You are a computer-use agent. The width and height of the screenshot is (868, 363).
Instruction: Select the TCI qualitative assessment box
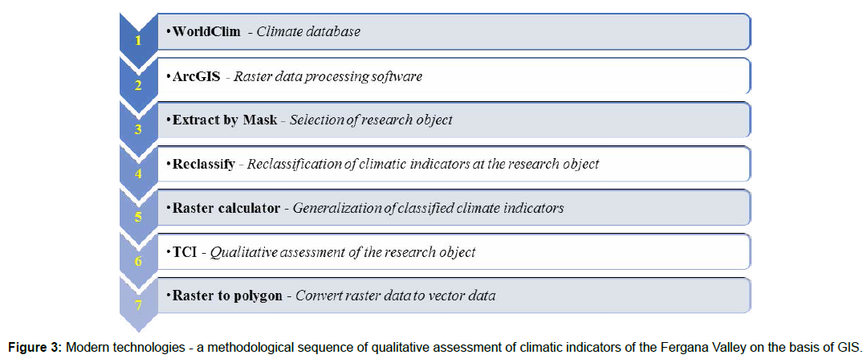pos(454,252)
